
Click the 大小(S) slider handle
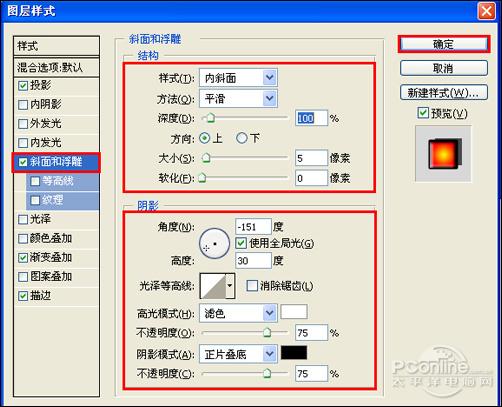(206, 158)
